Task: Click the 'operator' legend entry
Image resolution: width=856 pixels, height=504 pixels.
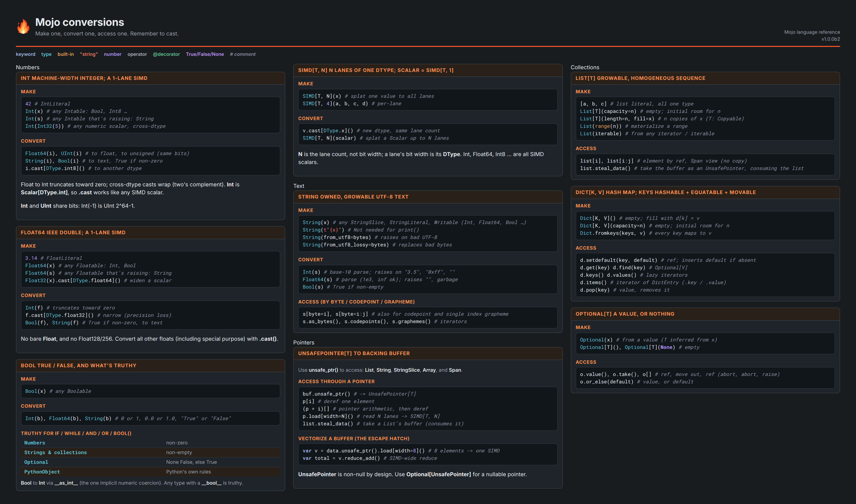Action: [x=137, y=54]
